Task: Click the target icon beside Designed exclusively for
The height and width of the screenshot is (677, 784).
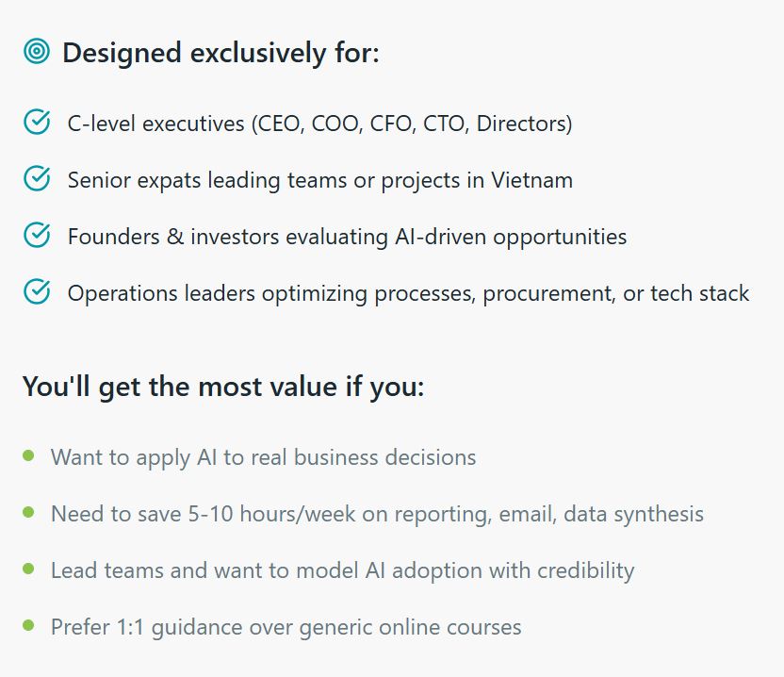Action: [x=37, y=52]
